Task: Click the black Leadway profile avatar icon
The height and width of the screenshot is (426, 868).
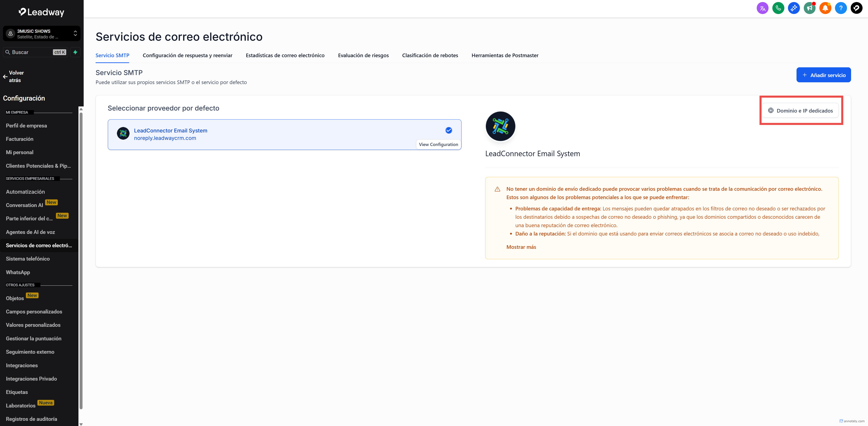Action: pos(856,8)
